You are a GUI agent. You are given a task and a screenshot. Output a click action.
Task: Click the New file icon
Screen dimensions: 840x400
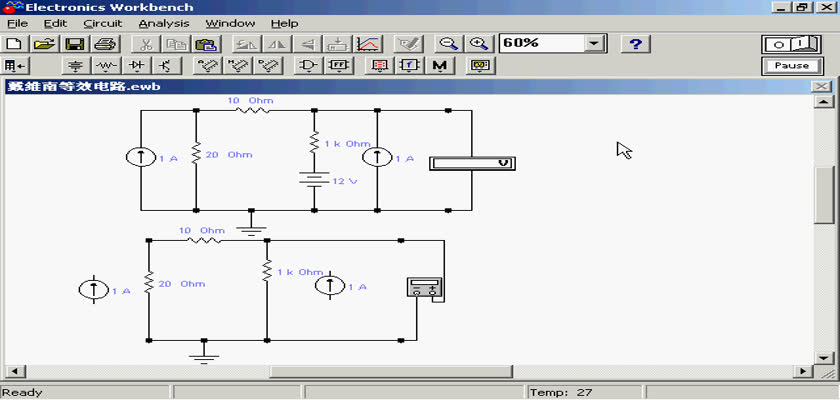tap(16, 44)
